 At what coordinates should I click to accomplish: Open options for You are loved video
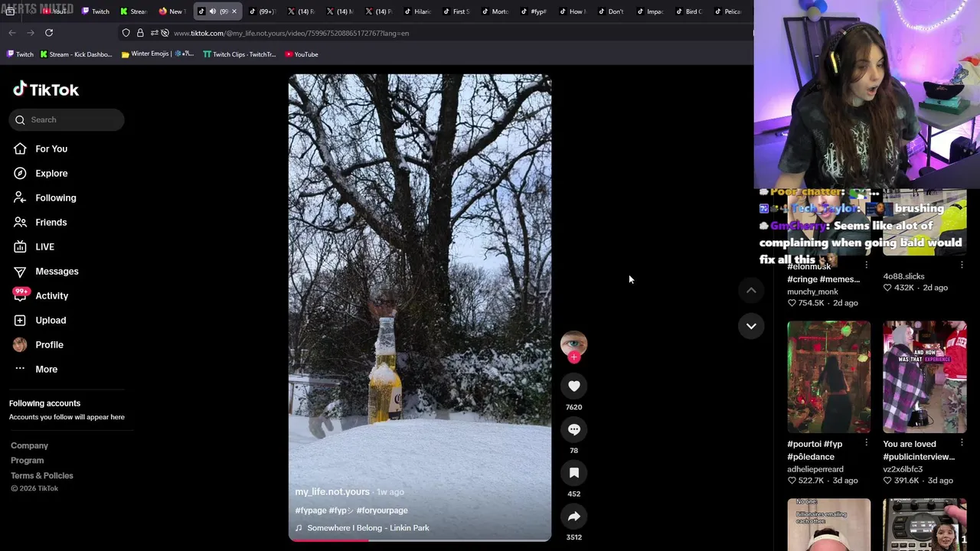pyautogui.click(x=962, y=442)
